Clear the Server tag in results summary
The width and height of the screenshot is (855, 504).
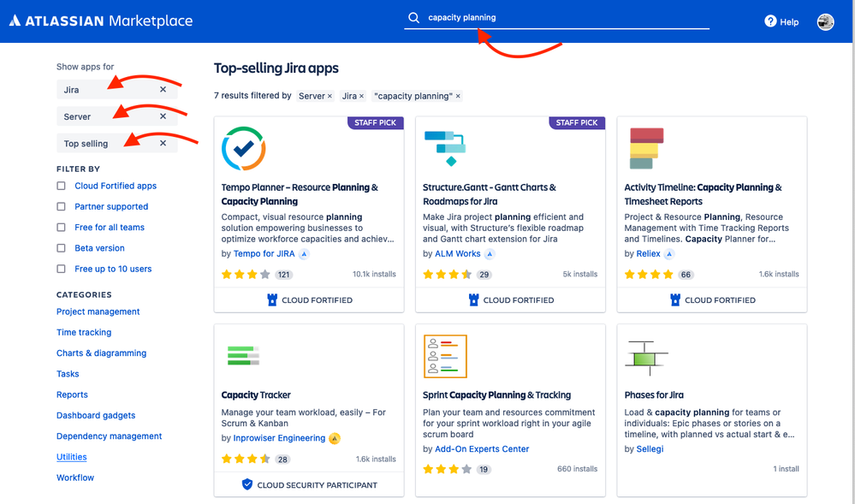[x=330, y=96]
